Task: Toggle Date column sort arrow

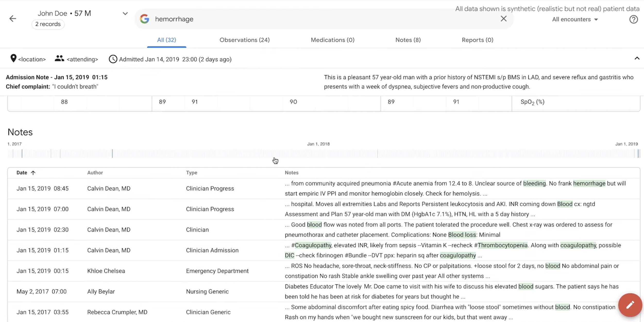Action: [33, 173]
